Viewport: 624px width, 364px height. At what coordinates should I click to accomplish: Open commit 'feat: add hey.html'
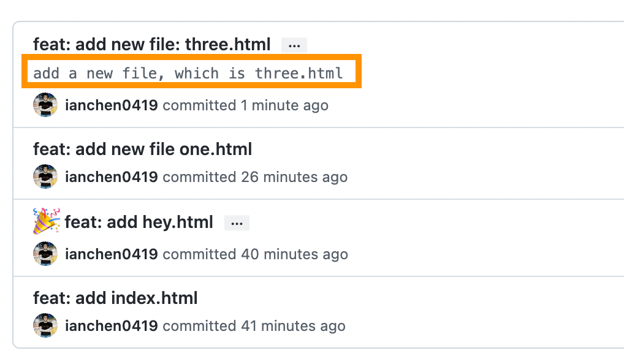point(139,222)
